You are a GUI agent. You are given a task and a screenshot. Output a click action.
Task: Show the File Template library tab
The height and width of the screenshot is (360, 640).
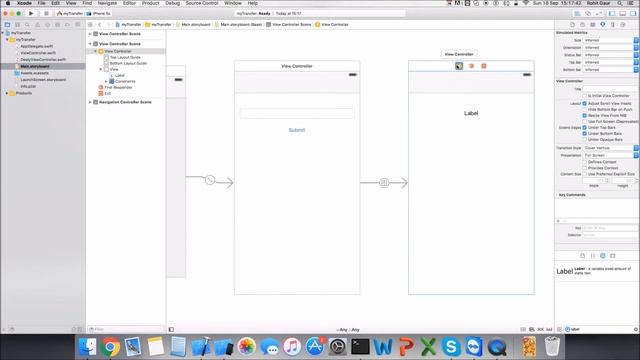coord(582,256)
